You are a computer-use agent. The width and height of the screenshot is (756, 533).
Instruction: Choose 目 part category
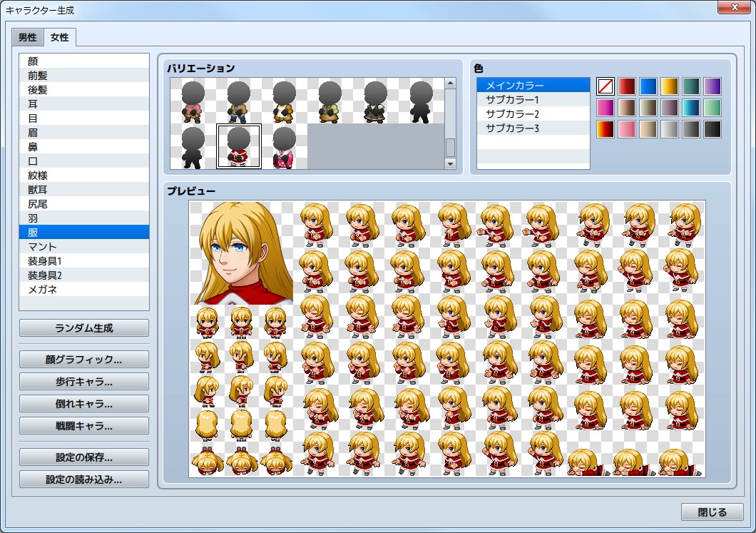pyautogui.click(x=84, y=118)
